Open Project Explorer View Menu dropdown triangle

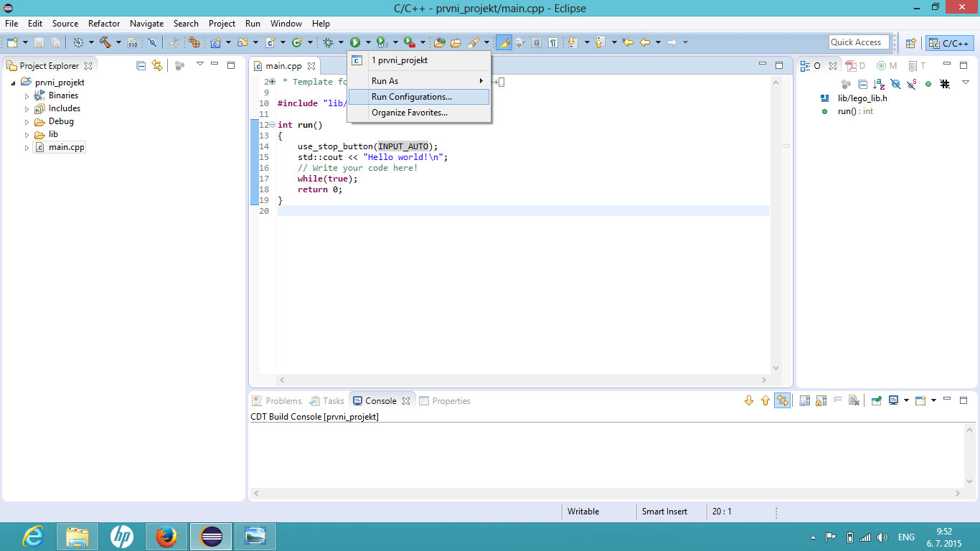[x=200, y=65]
